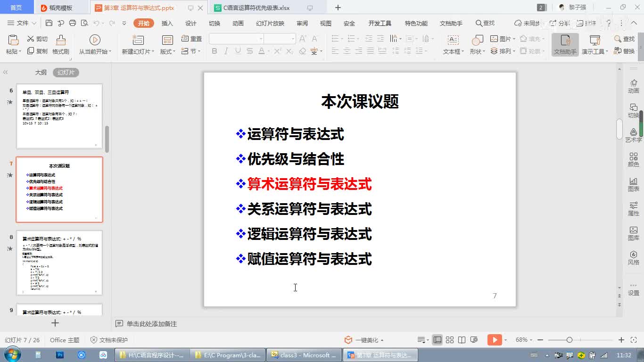Image resolution: width=644 pixels, height=362 pixels.
Task: Toggle normal view button in status bar
Action: pyautogui.click(x=438, y=340)
